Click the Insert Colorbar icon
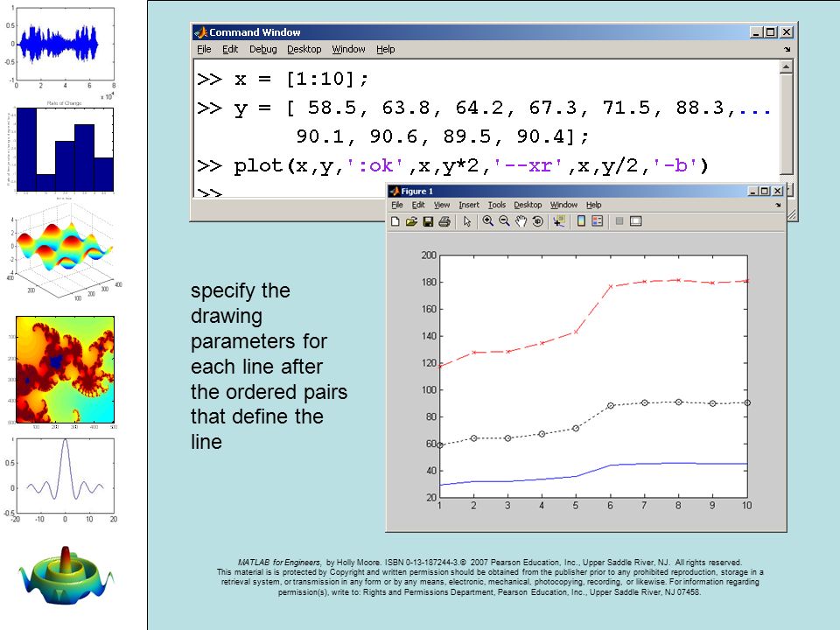This screenshot has width=840, height=630. pos(581,221)
